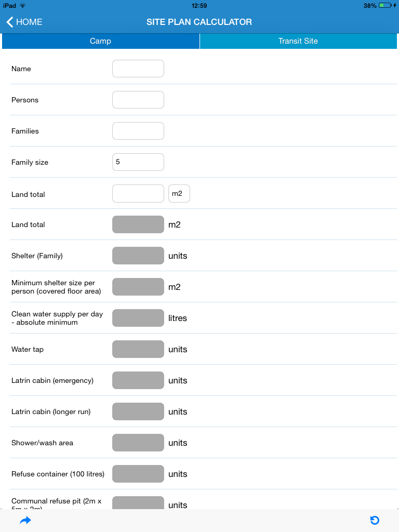Tap the share arrow icon
Image resolution: width=399 pixels, height=532 pixels.
coord(25,520)
